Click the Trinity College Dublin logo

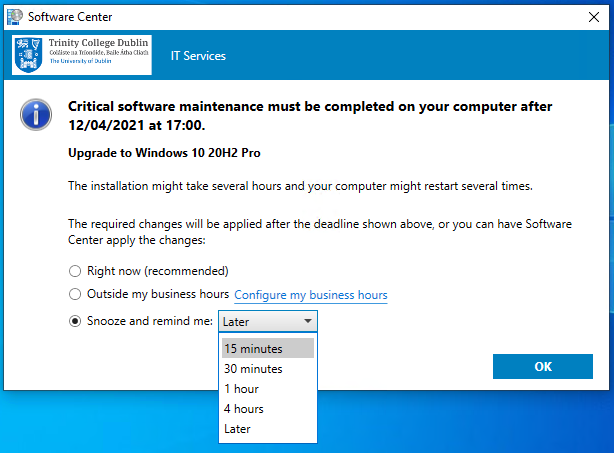click(x=82, y=55)
